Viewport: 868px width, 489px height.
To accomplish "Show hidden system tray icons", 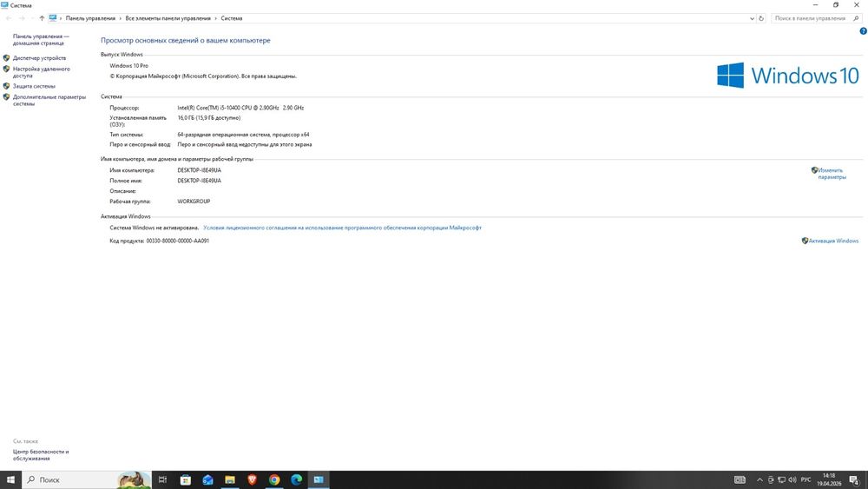I will [x=759, y=479].
